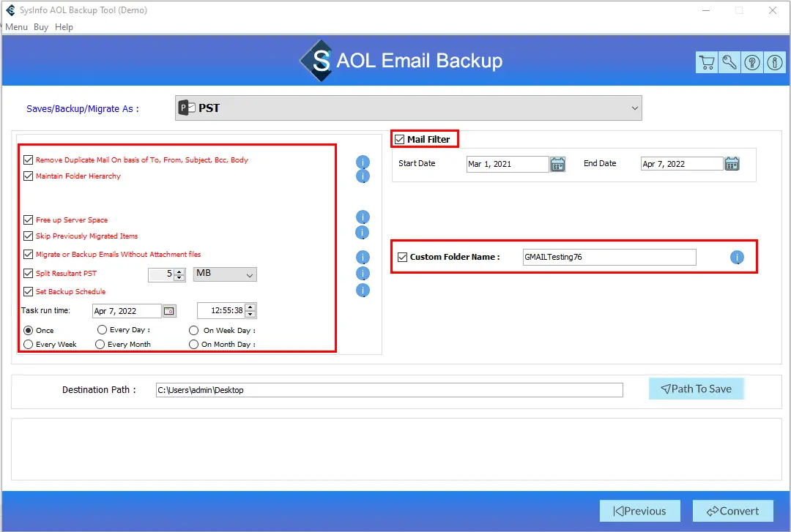Increase the split PST size stepper

(179, 271)
